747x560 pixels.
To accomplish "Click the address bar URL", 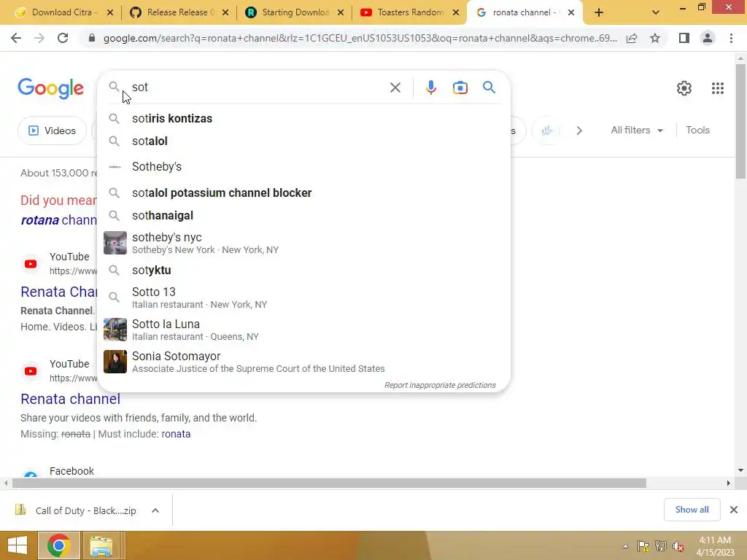I will [360, 38].
